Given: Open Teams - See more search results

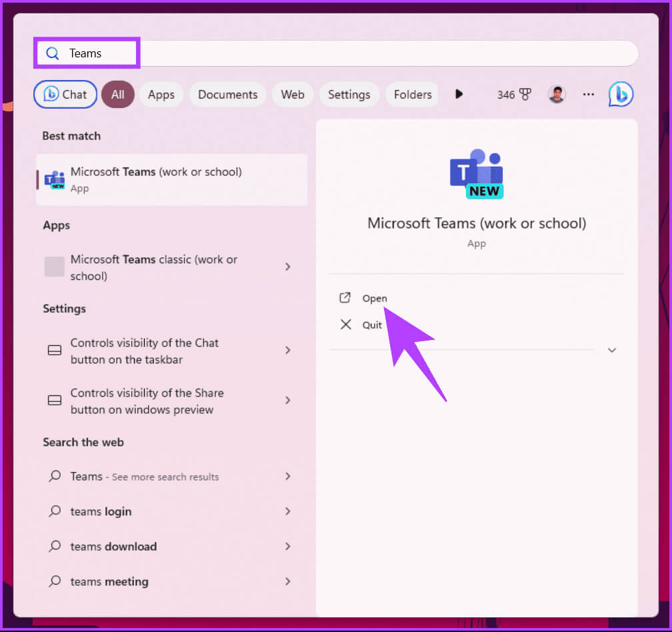Looking at the screenshot, I should (x=172, y=477).
